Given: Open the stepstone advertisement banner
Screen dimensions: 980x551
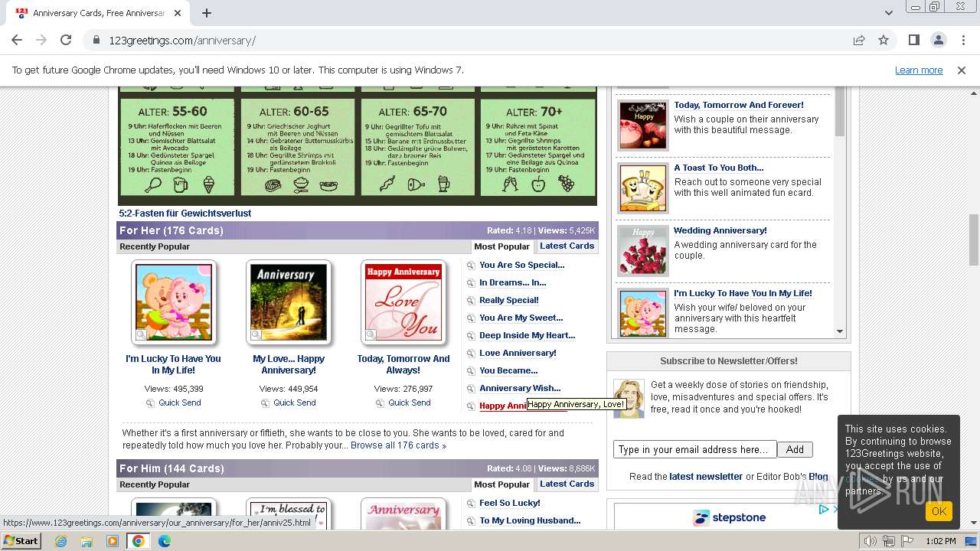Looking at the screenshot, I should coord(729,517).
